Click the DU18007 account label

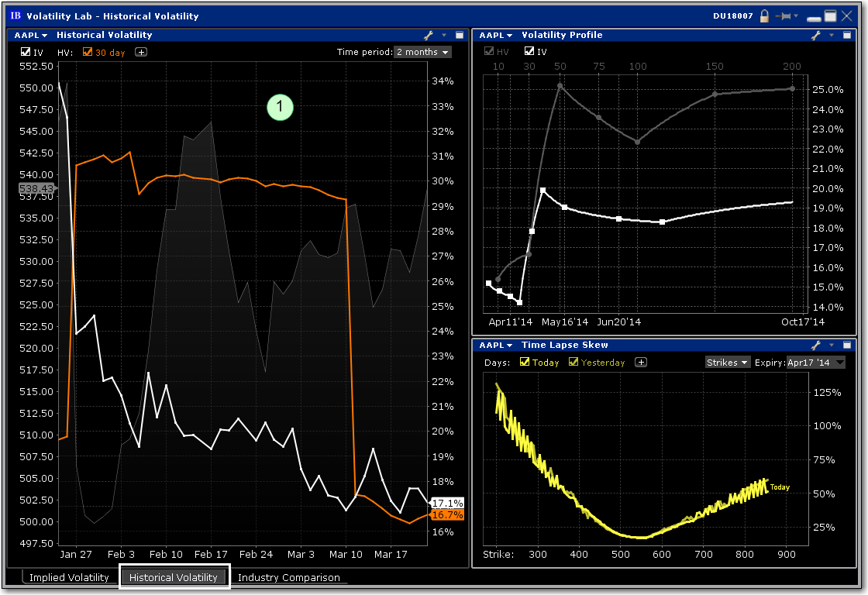tap(733, 15)
